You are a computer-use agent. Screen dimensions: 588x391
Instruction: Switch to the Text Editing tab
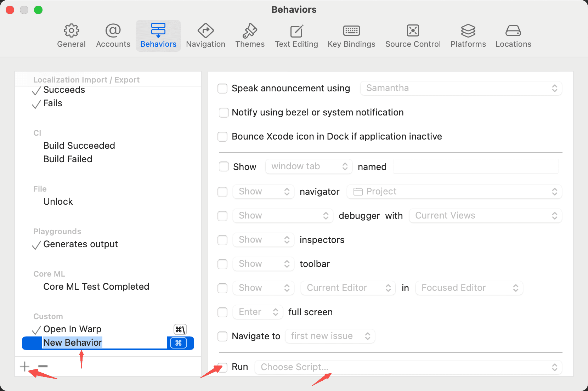(296, 36)
